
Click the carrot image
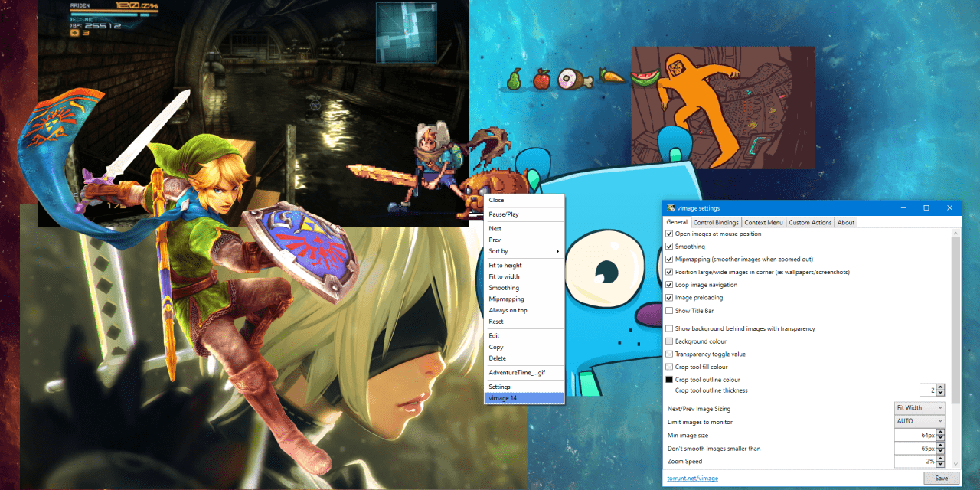(x=612, y=76)
